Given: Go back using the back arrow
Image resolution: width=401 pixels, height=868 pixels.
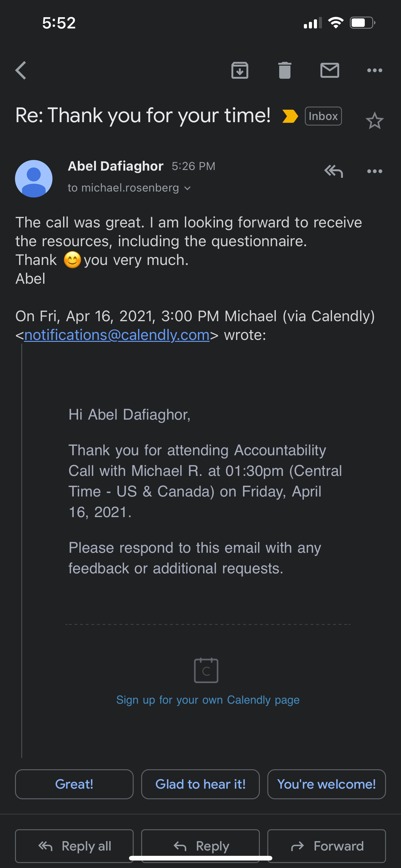Looking at the screenshot, I should 21,70.
